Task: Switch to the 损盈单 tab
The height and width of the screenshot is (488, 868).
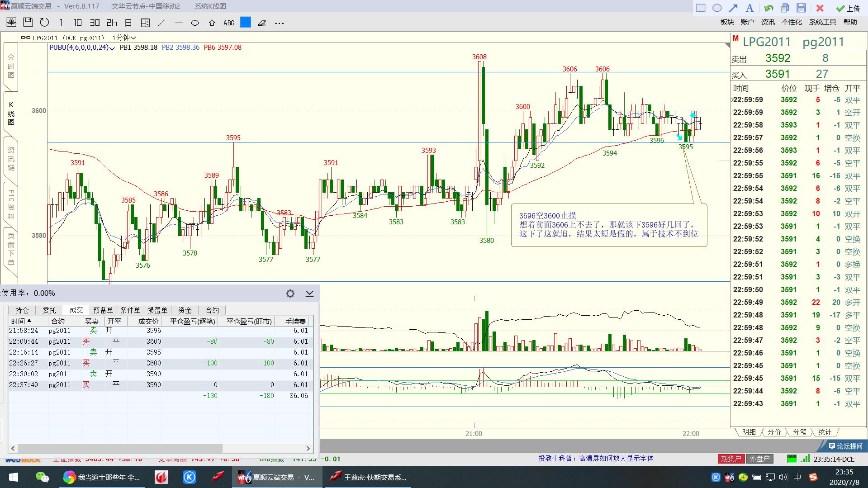Action: pyautogui.click(x=157, y=310)
